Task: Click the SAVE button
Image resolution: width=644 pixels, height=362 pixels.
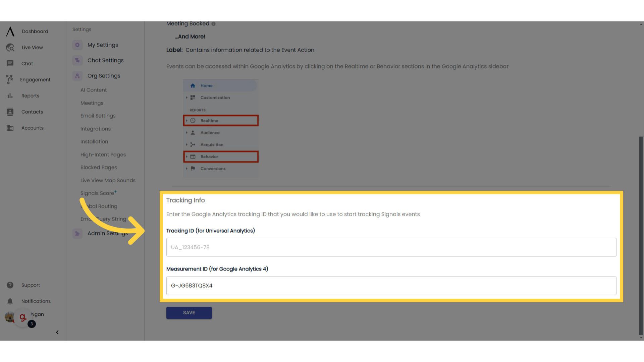Action: (189, 313)
